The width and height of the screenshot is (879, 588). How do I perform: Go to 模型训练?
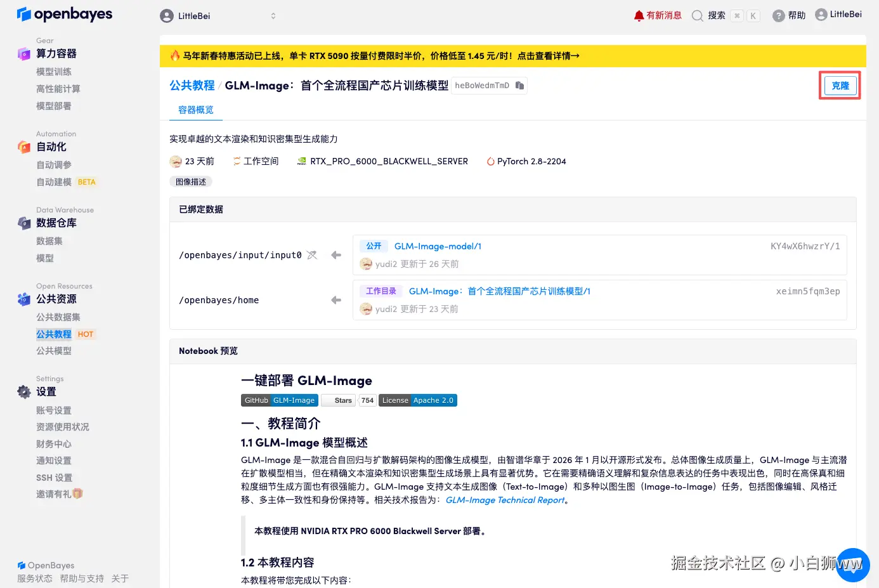pos(54,72)
